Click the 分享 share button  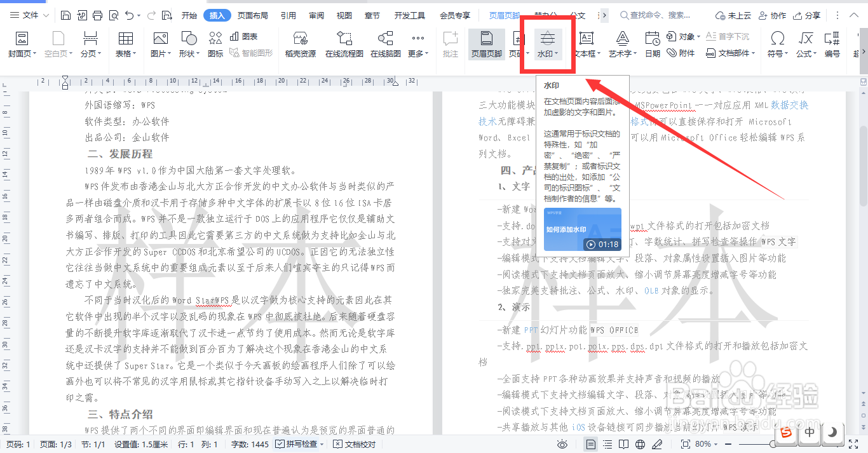[806, 15]
